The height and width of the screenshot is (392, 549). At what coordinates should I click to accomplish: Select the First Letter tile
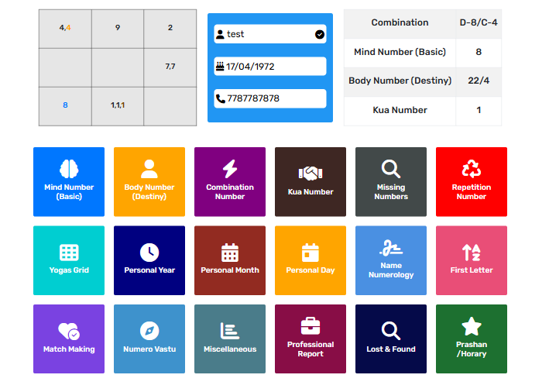tap(472, 260)
